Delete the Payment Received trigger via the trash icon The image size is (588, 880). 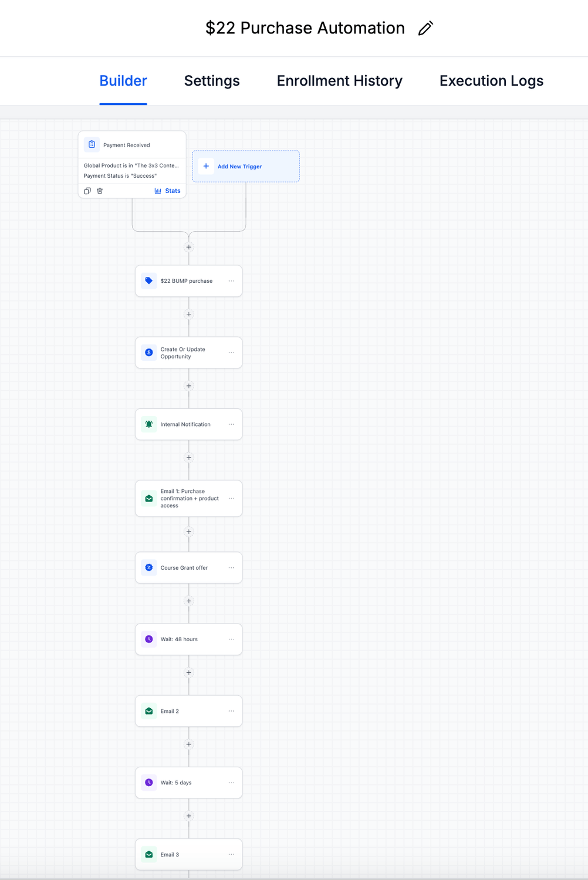click(x=100, y=191)
